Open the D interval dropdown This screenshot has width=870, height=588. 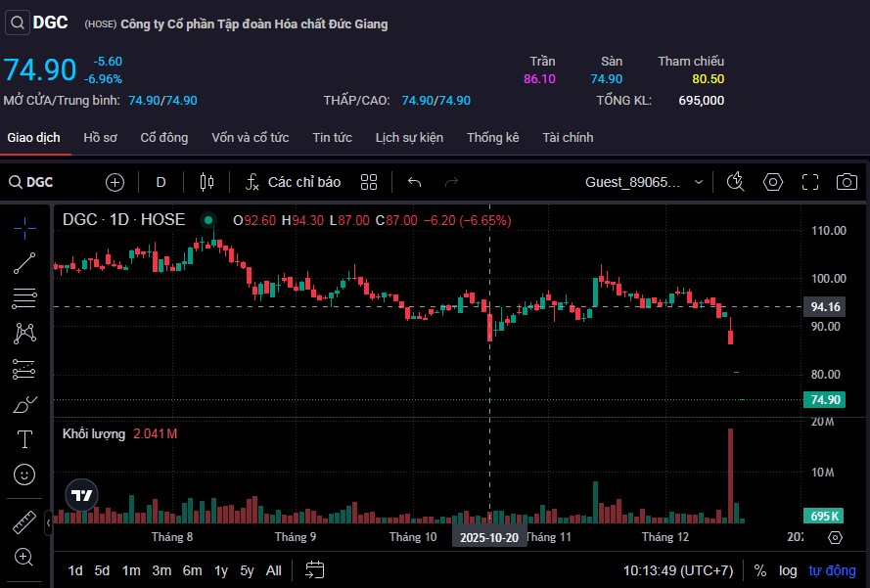161,182
